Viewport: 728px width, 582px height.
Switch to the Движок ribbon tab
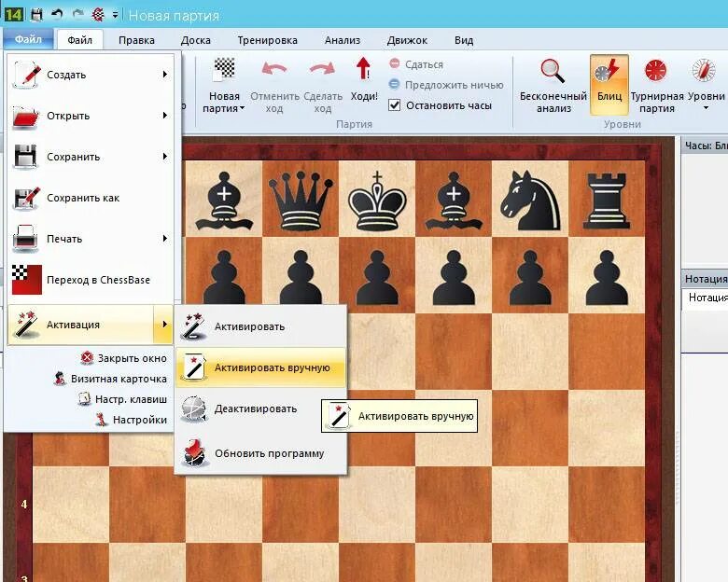tap(407, 40)
